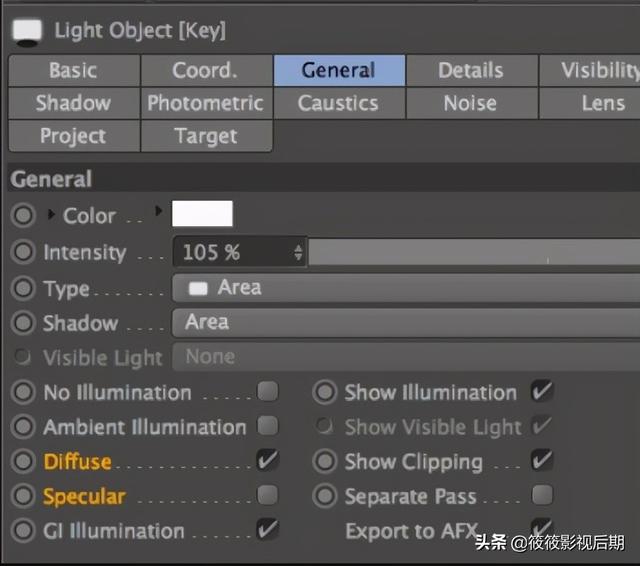Click the Ambient Illumination keyframe circle

(x=23, y=426)
